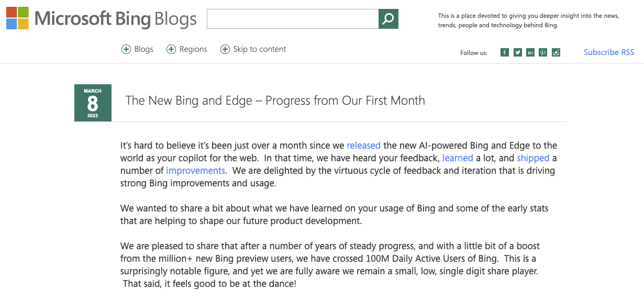This screenshot has height=301, width=644.
Task: Click the March 8 2023 date badge
Action: [93, 103]
